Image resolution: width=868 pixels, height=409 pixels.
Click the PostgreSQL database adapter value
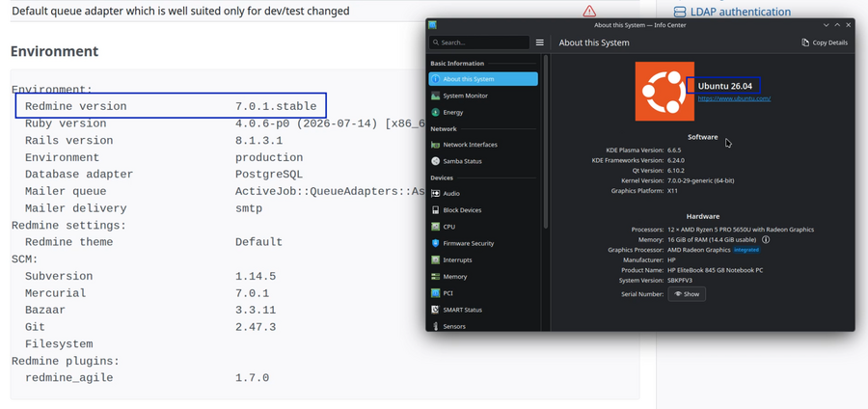point(269,175)
